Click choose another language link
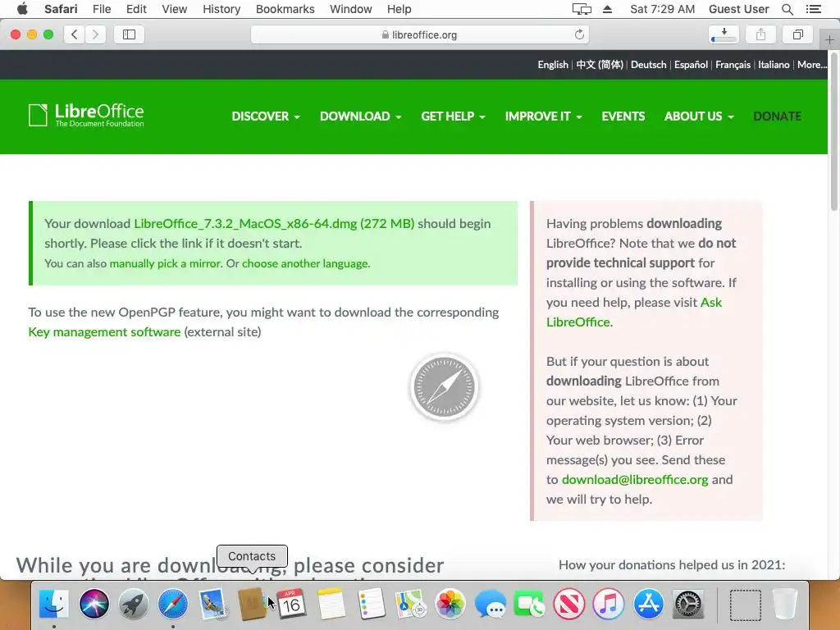Viewport: 840px width, 630px height. coord(305,263)
